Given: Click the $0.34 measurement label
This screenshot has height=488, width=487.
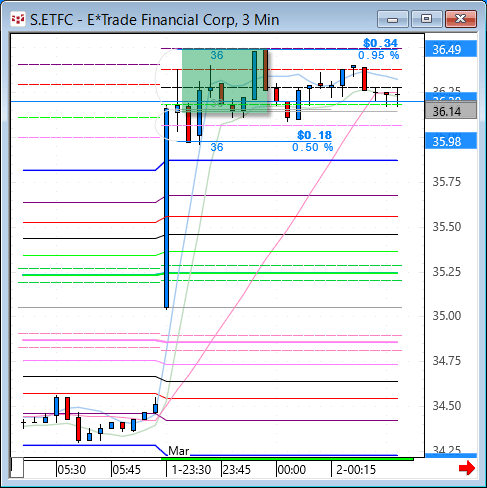Looking at the screenshot, I should [x=380, y=43].
